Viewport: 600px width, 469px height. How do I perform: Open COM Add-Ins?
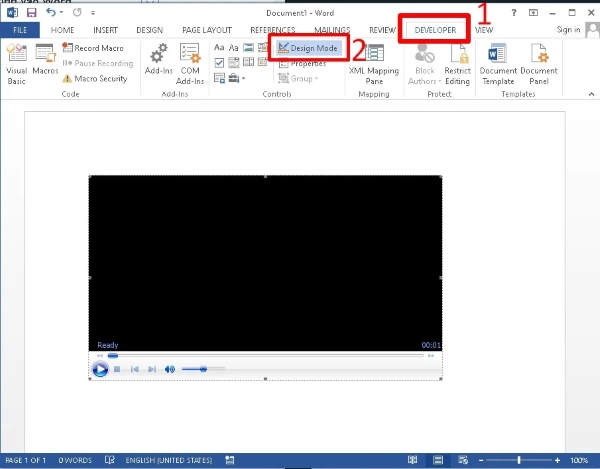point(190,60)
